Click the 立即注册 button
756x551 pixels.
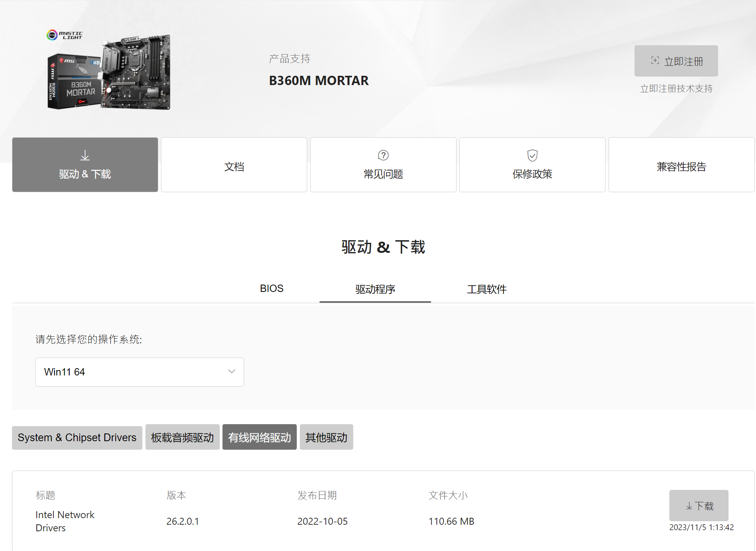click(x=676, y=61)
